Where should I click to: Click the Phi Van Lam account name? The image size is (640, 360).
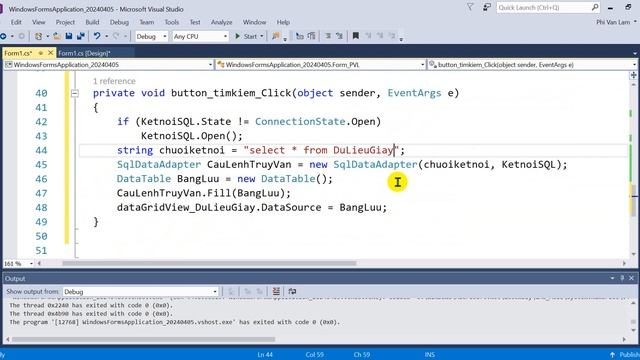[x=613, y=22]
